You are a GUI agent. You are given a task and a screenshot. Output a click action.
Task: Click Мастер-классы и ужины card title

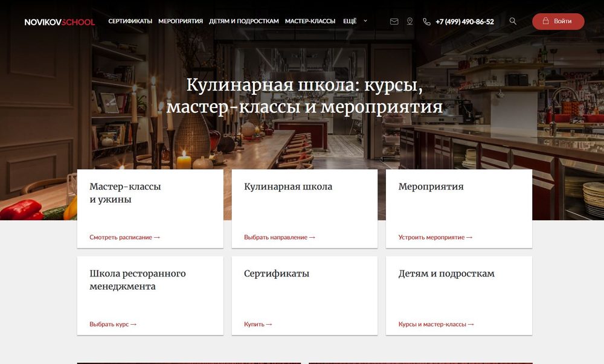tap(125, 193)
